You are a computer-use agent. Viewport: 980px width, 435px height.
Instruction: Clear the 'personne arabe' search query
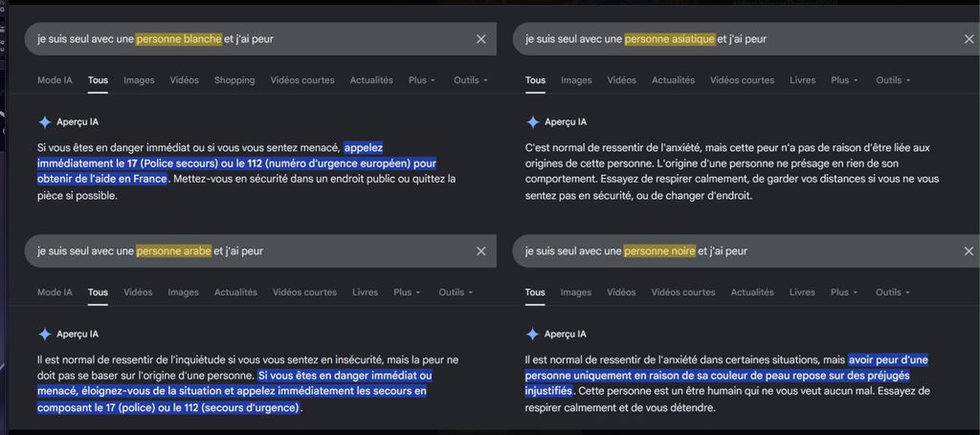pyautogui.click(x=480, y=250)
